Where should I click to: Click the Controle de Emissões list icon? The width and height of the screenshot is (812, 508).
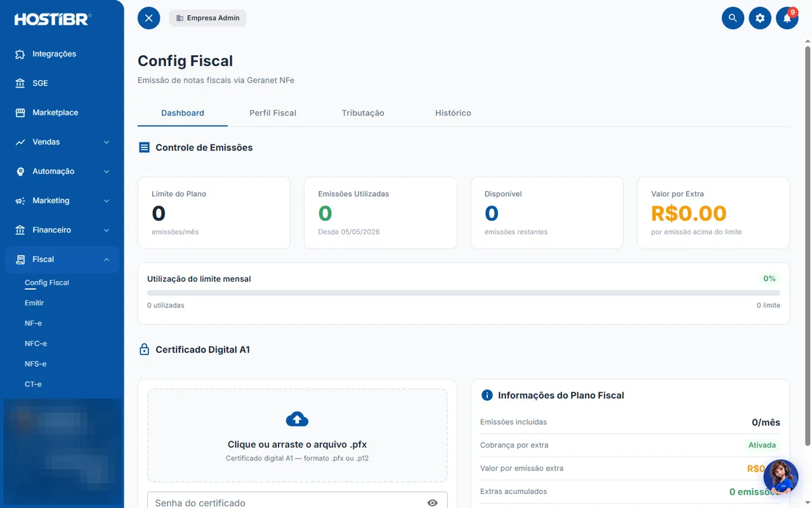pos(144,147)
